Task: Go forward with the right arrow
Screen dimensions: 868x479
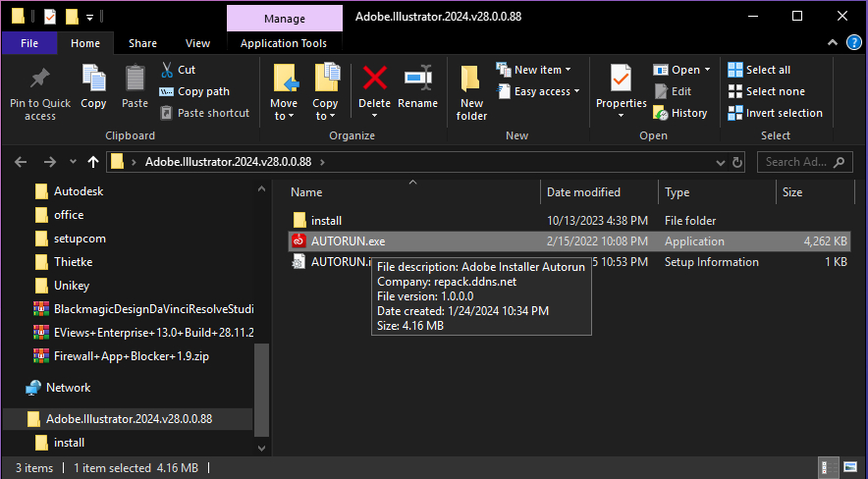Action: pyautogui.click(x=50, y=162)
